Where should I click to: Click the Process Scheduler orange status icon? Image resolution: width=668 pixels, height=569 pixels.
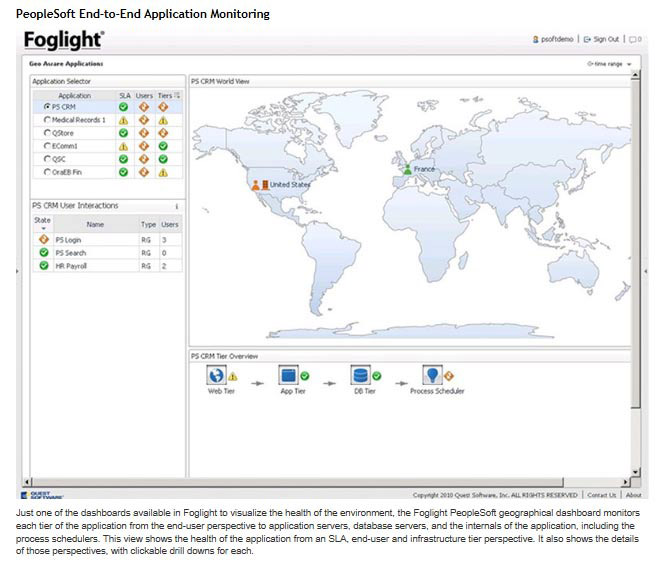pyautogui.click(x=449, y=376)
